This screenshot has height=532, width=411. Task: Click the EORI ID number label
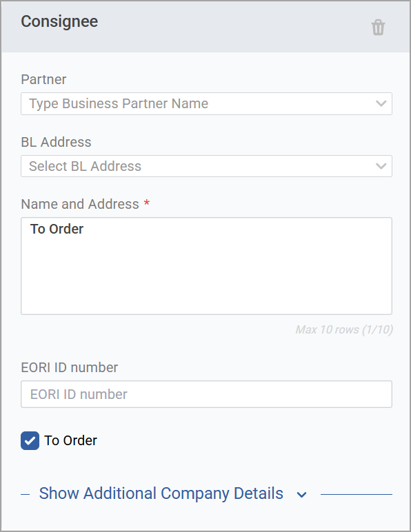69,367
